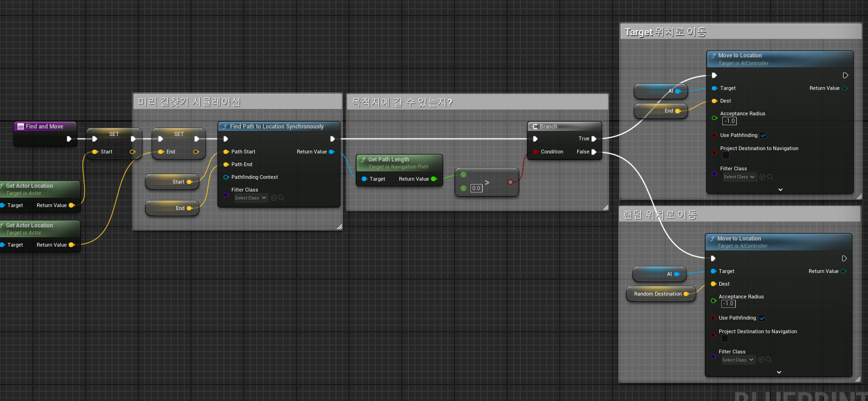Image resolution: width=868 pixels, height=401 pixels.
Task: Click Get Path Length Return Value pin
Action: click(x=434, y=179)
